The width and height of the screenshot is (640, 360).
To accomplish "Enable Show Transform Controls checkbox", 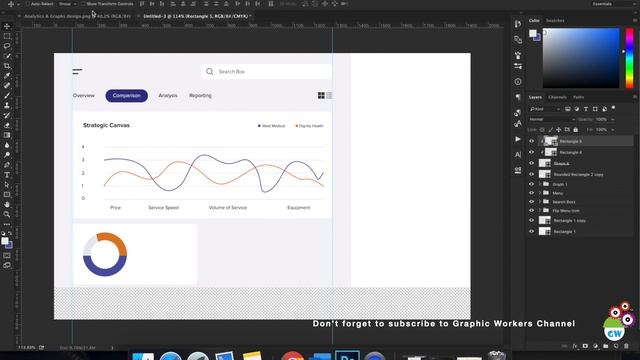I will 83,4.
